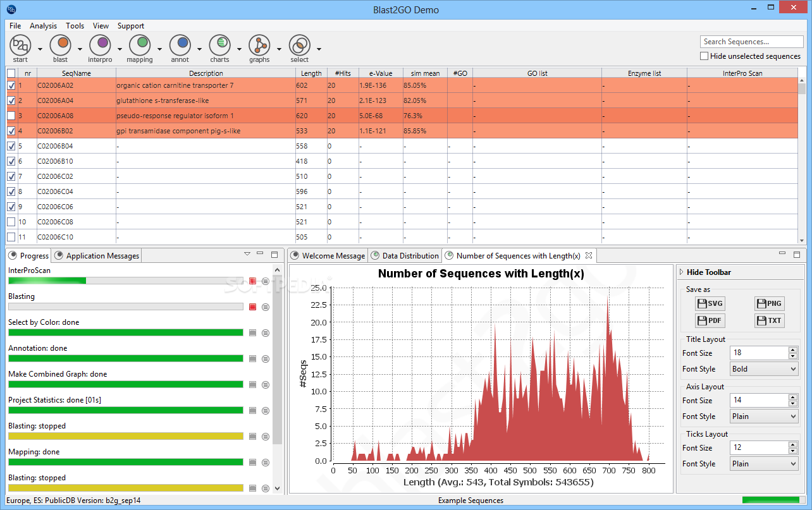Open the mapping dropdown arrow
The width and height of the screenshot is (812, 510).
point(159,49)
